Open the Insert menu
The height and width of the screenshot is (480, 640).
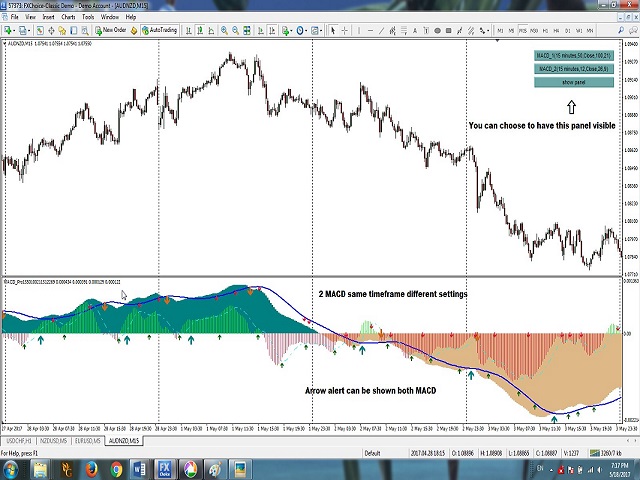pyautogui.click(x=48, y=17)
